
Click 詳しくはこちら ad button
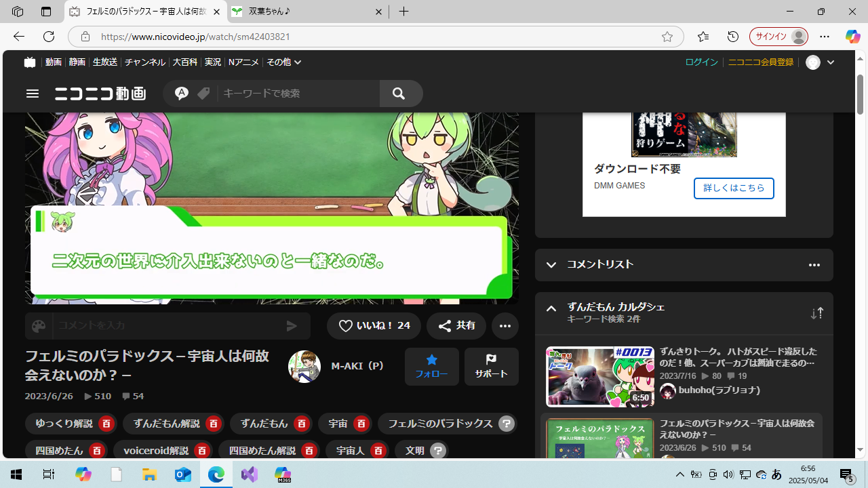coord(734,188)
